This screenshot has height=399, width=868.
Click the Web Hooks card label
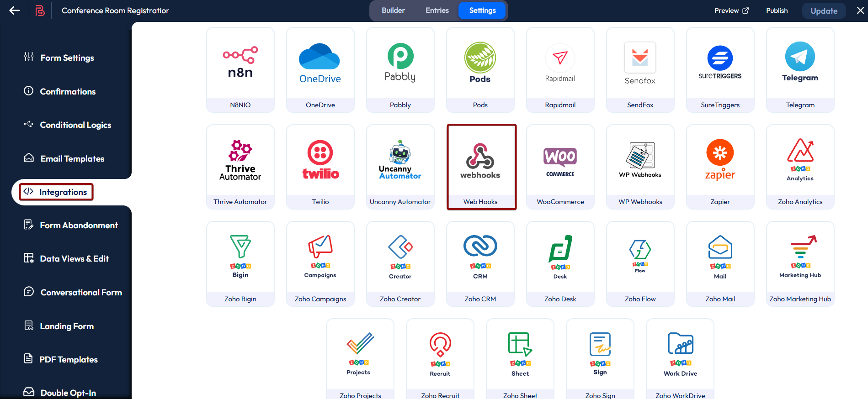480,202
